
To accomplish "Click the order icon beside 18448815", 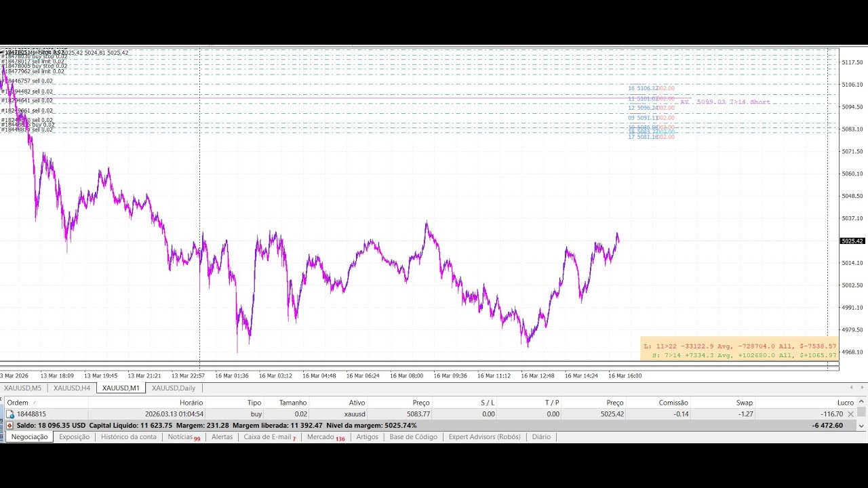I will pos(10,414).
